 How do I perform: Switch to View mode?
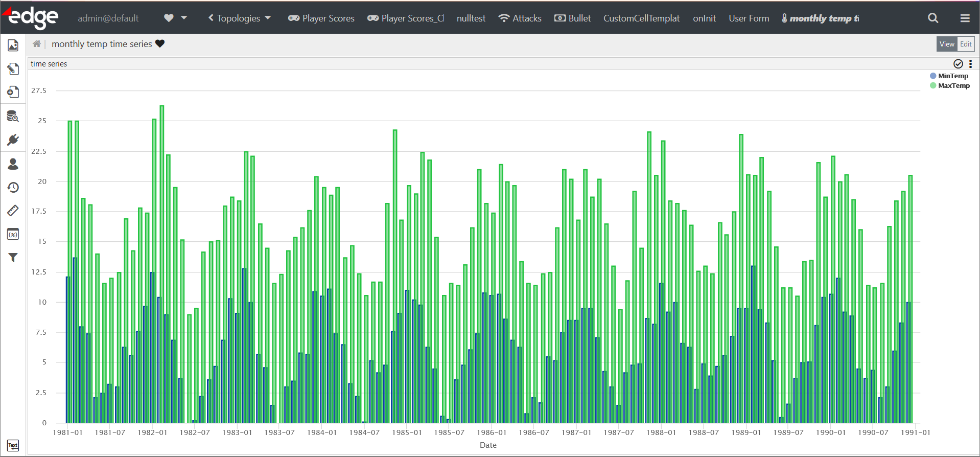tap(947, 44)
